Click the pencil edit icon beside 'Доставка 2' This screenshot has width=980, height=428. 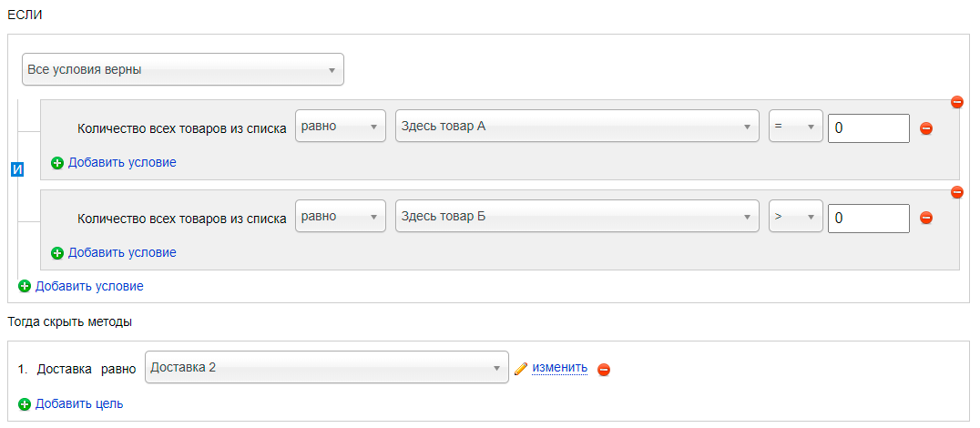point(521,369)
